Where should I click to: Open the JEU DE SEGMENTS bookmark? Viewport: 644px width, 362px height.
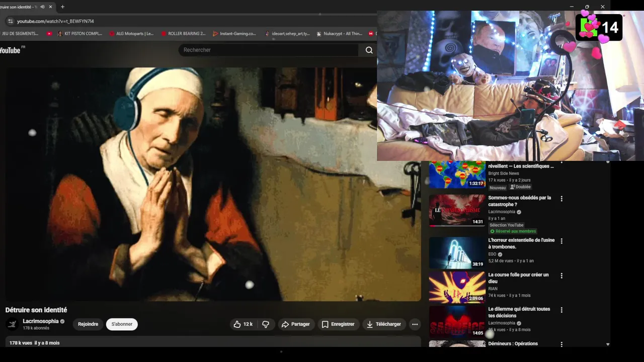20,34
